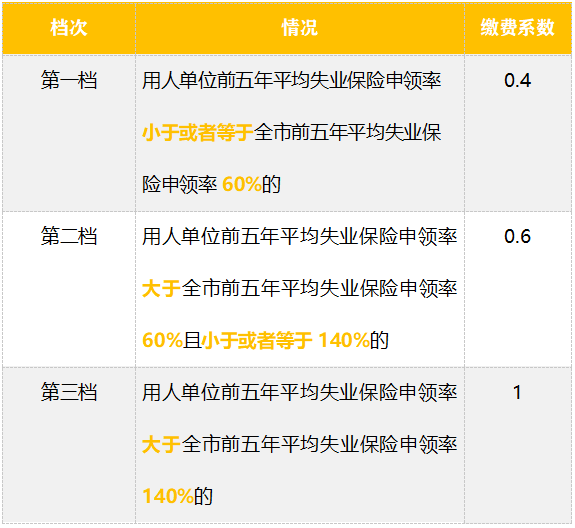Click highlighted 大于 in third tier
This screenshot has height=528, width=575.
tap(161, 444)
